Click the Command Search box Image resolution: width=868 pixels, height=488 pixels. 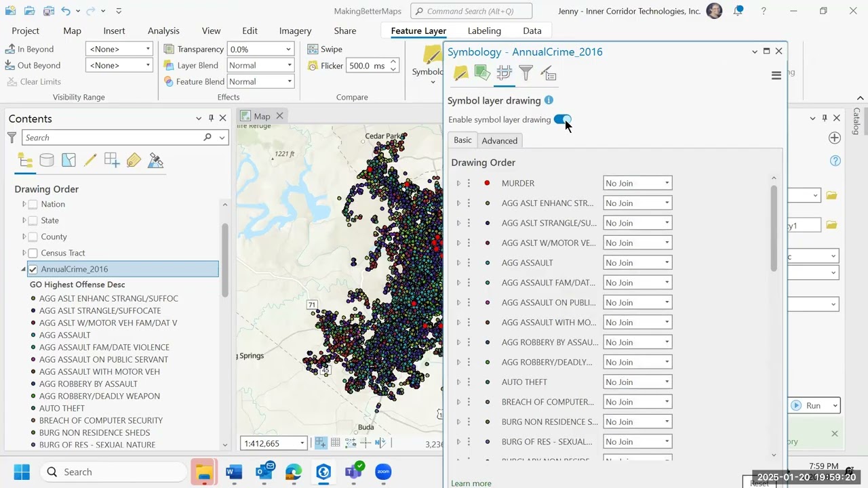click(x=471, y=11)
